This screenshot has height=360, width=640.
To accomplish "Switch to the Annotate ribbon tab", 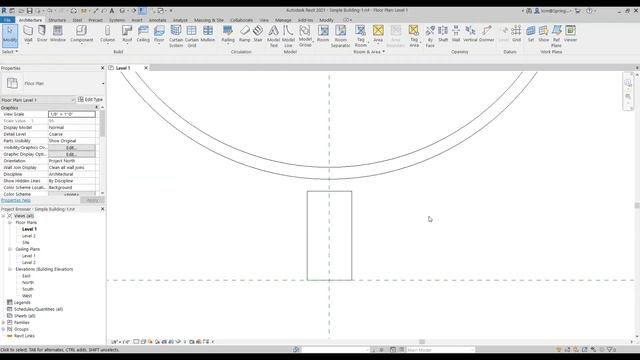I will coord(157,20).
